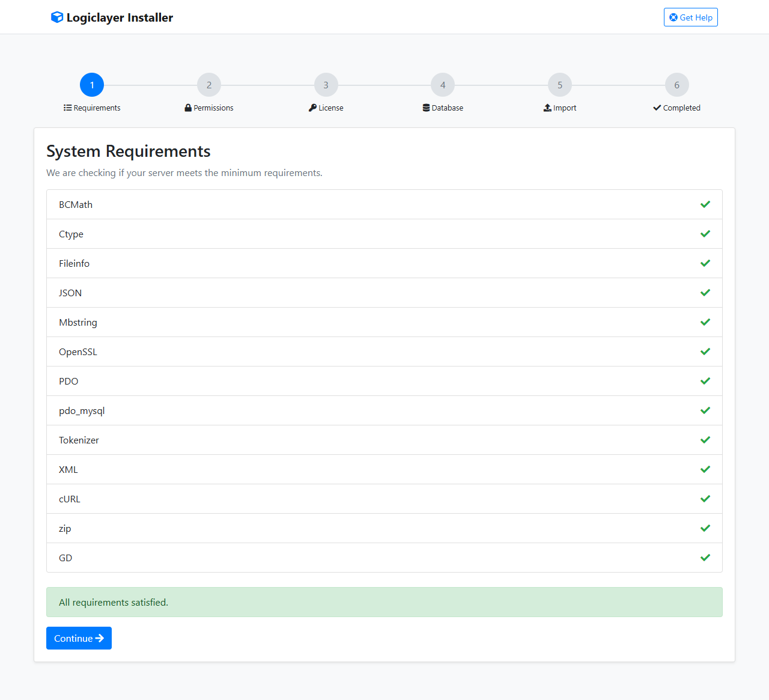Screen dimensions: 769x700
Task: Click the Tokenizer requirement text
Action: pos(79,440)
